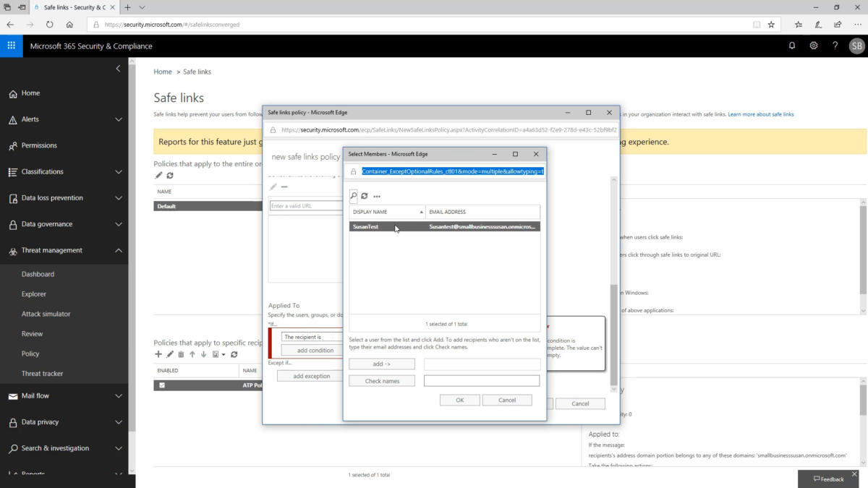868x488 pixels.
Task: Click the Check names text input field
Action: tap(482, 381)
